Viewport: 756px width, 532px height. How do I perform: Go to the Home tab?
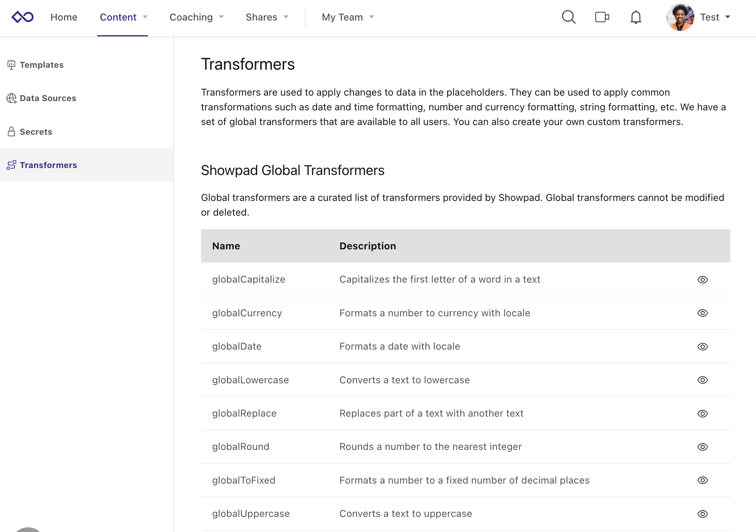64,17
